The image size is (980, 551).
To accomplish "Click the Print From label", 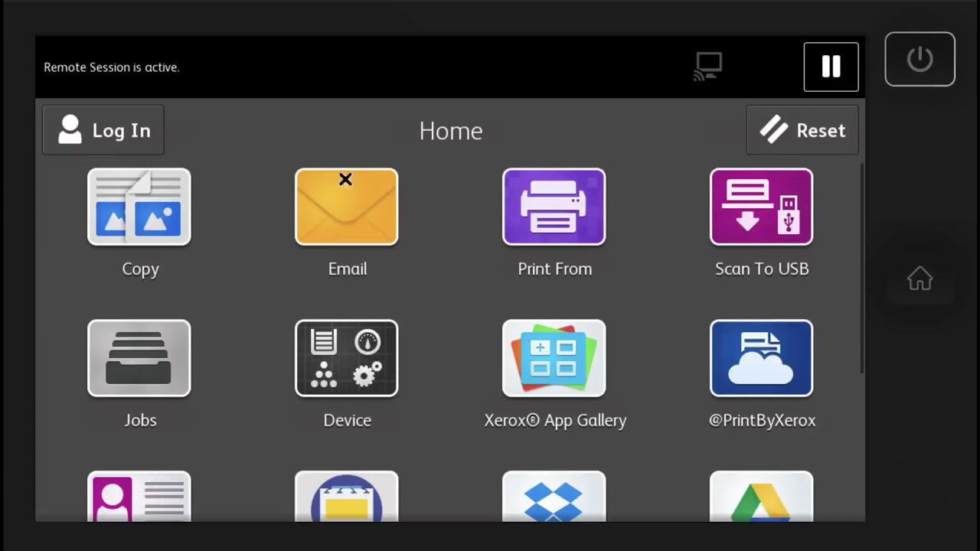I will click(555, 269).
